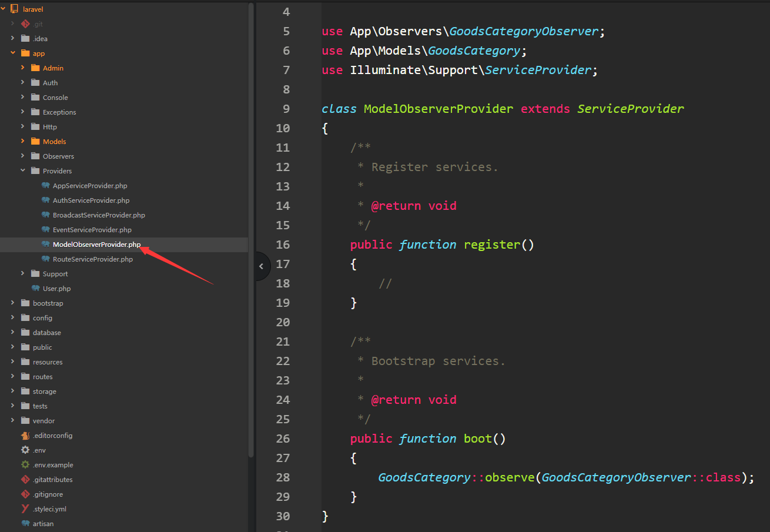Collapse the Providers folder chevron
Image resolution: width=770 pixels, height=532 pixels.
pos(23,171)
